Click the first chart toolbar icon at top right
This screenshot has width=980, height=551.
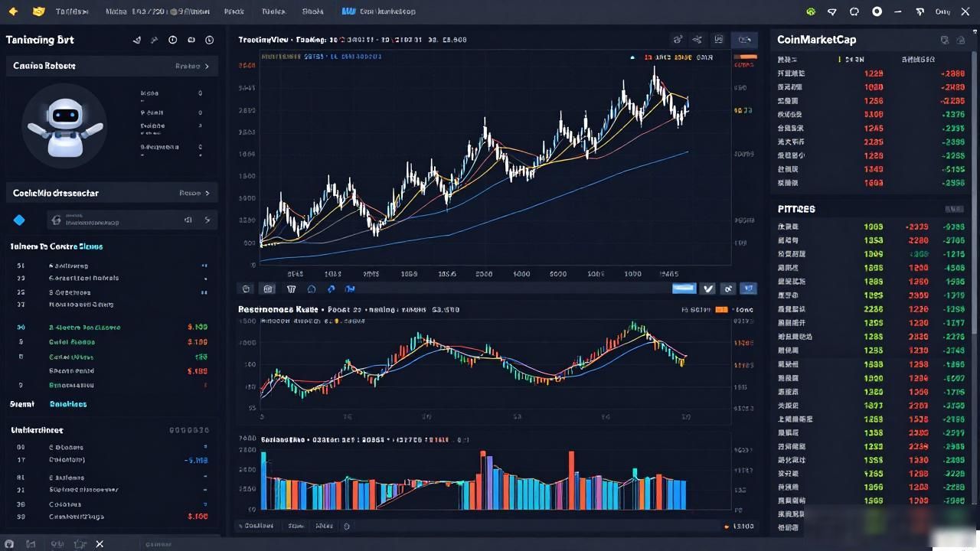678,40
